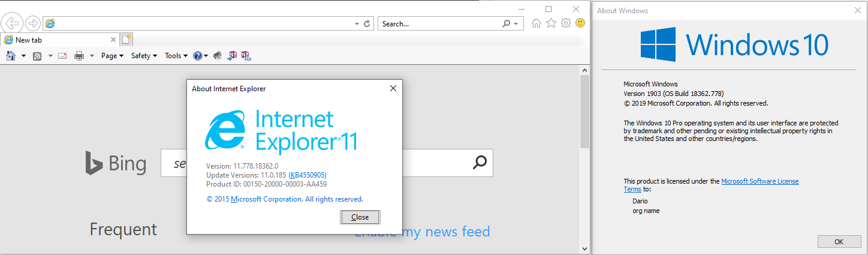
Task: Click the scanner-printer add-on icon after Help
Action: click(x=218, y=56)
